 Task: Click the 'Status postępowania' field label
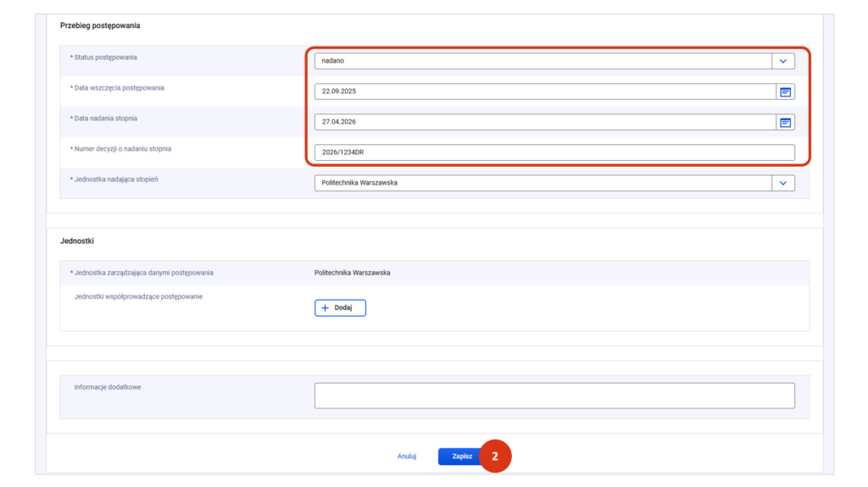tap(106, 57)
